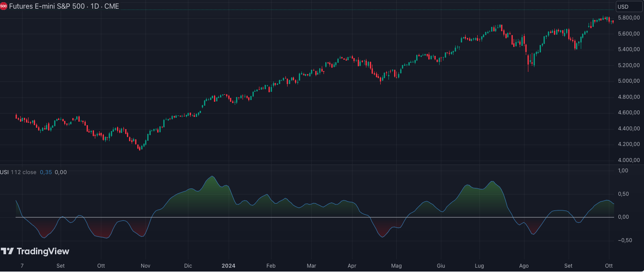
Task: Click the CME exchange label
Action: [112, 6]
